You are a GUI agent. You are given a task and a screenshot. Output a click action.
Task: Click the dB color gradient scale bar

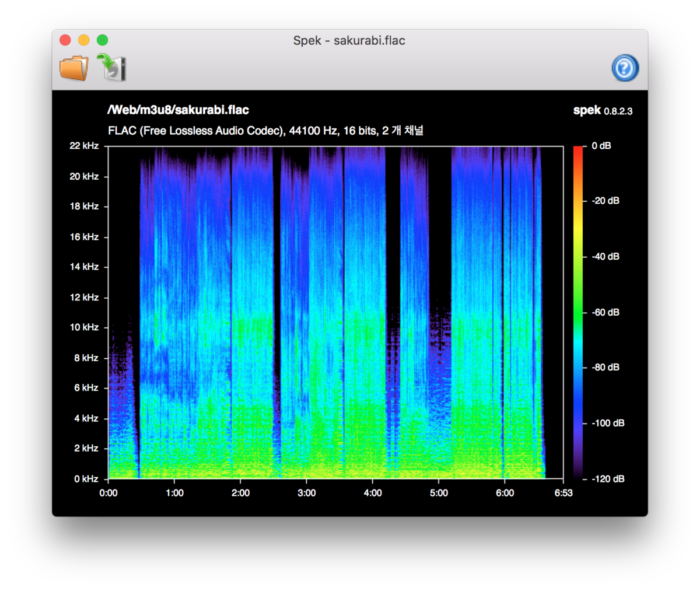[x=578, y=312]
